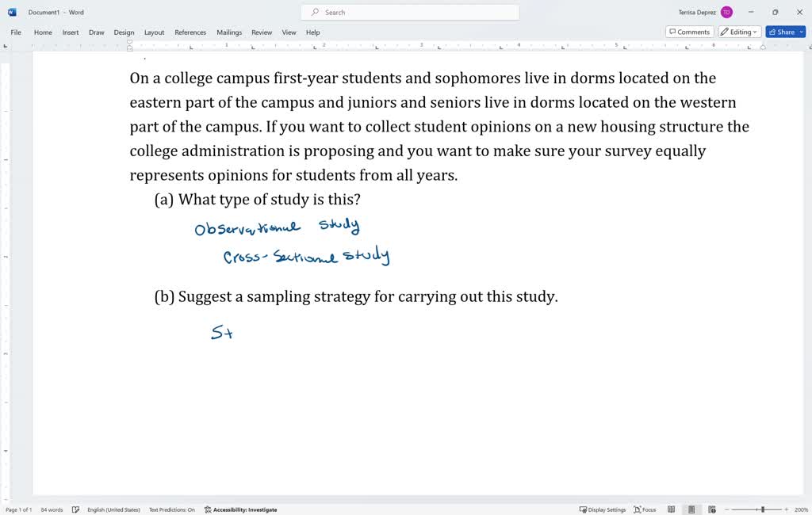Open Terrisa Deprez account profile
The width and height of the screenshot is (812, 515).
pyautogui.click(x=696, y=12)
